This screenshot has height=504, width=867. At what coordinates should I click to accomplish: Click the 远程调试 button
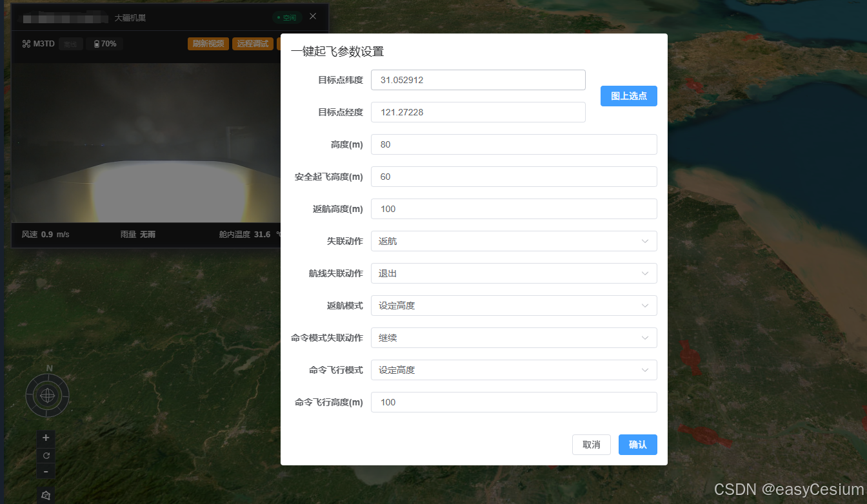(253, 44)
